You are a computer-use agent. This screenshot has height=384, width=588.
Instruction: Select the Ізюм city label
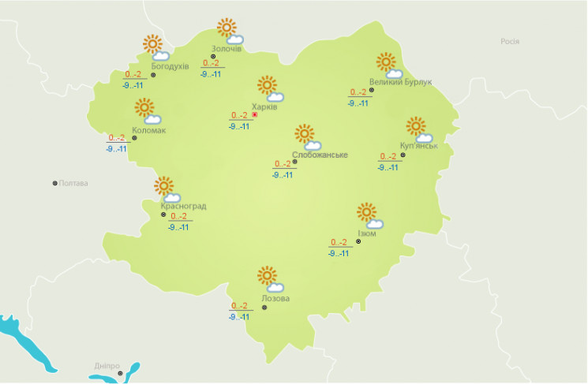pos(367,233)
